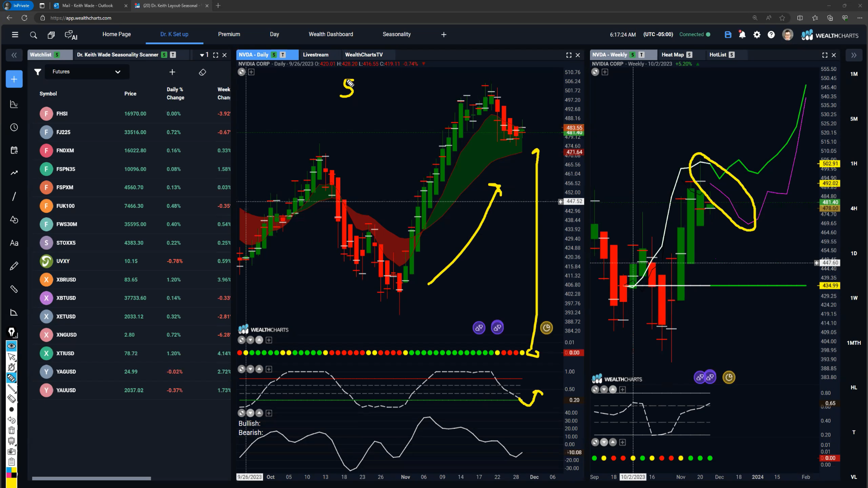Select trend arrow tool in sidebar

point(14,173)
